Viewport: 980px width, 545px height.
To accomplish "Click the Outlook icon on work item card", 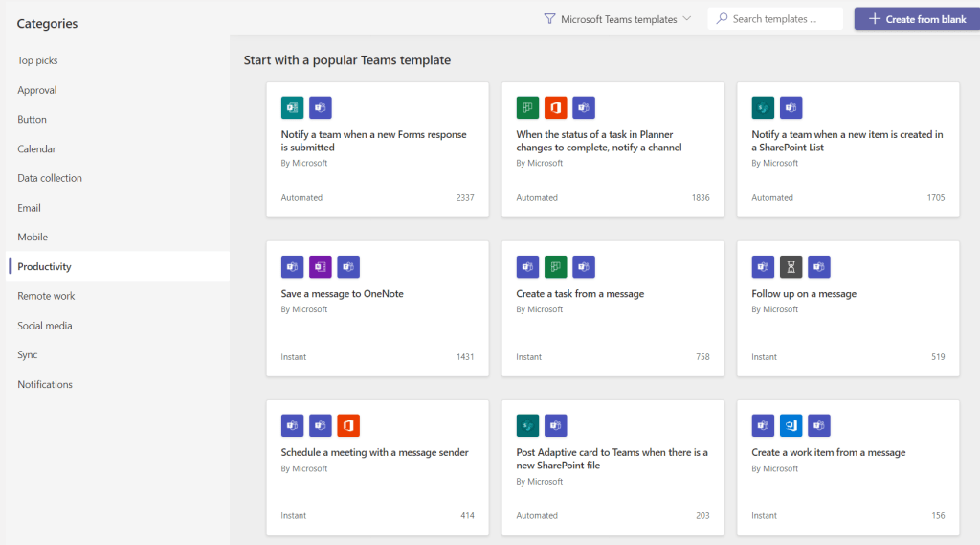I will click(x=791, y=426).
